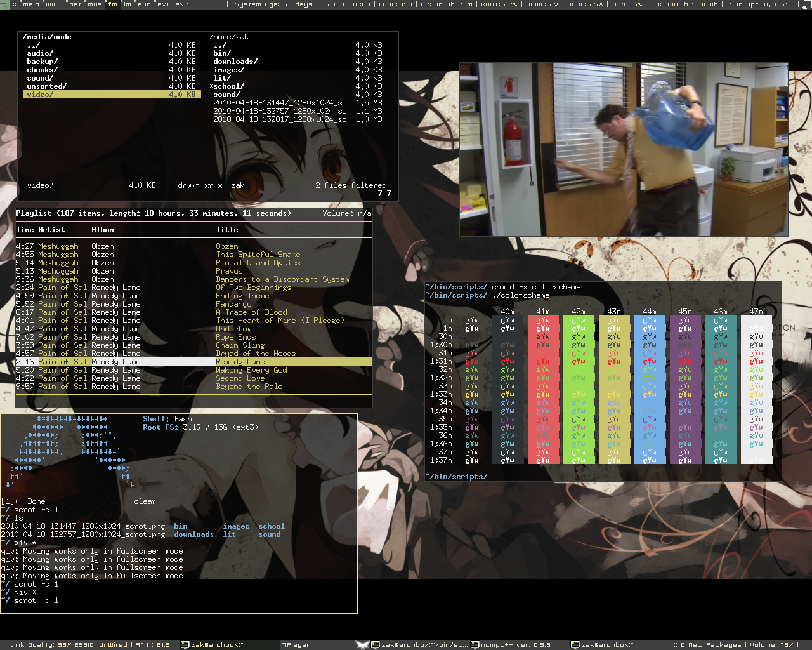Click the Link Quality: 55% status entry
This screenshot has width=812, height=650.
click(x=41, y=645)
